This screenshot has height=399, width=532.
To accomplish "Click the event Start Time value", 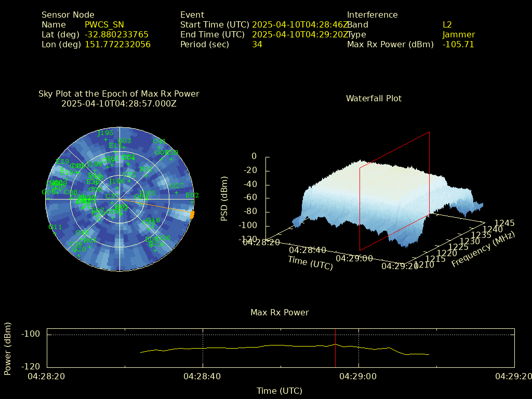I will coord(299,25).
